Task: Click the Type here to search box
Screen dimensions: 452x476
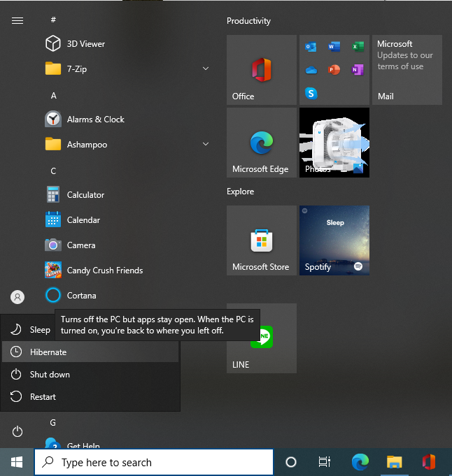Action: [x=154, y=462]
